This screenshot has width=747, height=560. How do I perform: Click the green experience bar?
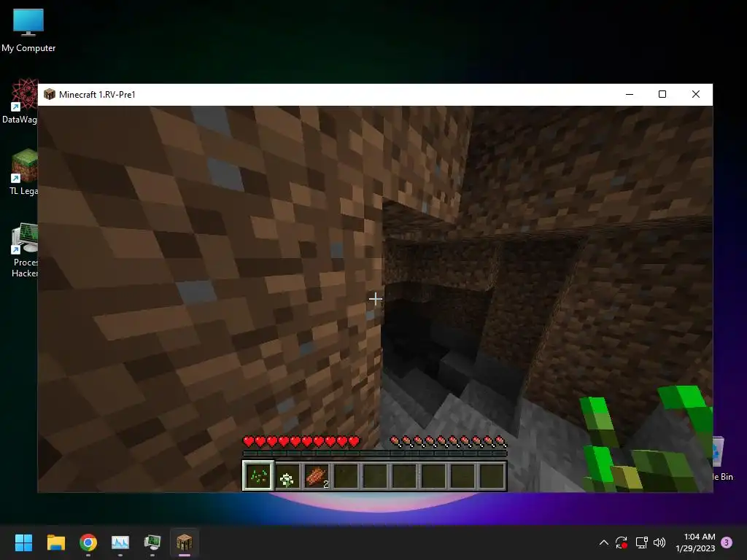(375, 454)
